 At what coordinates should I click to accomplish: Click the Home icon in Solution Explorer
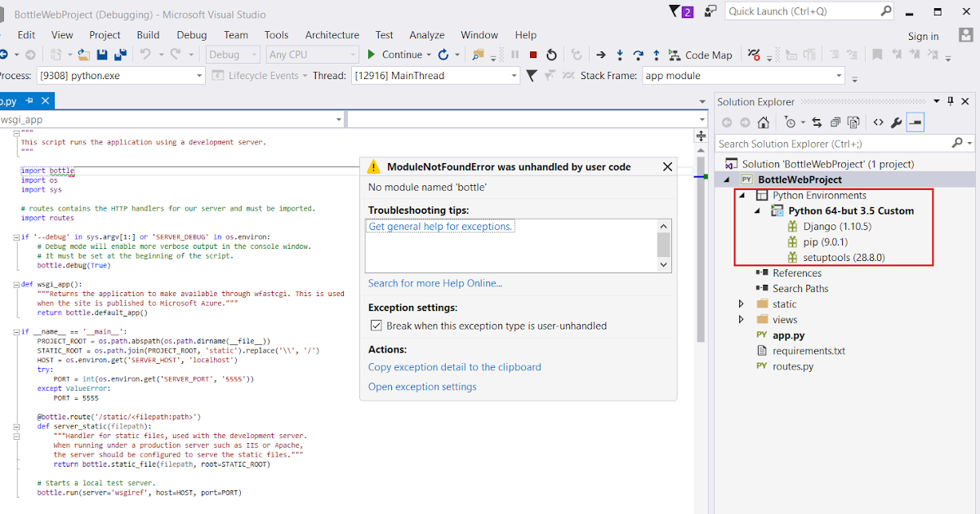(764, 122)
